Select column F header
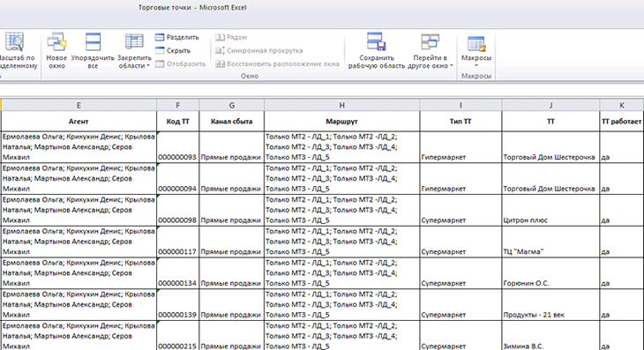Viewport: 644px width, 350px height. 178,106
